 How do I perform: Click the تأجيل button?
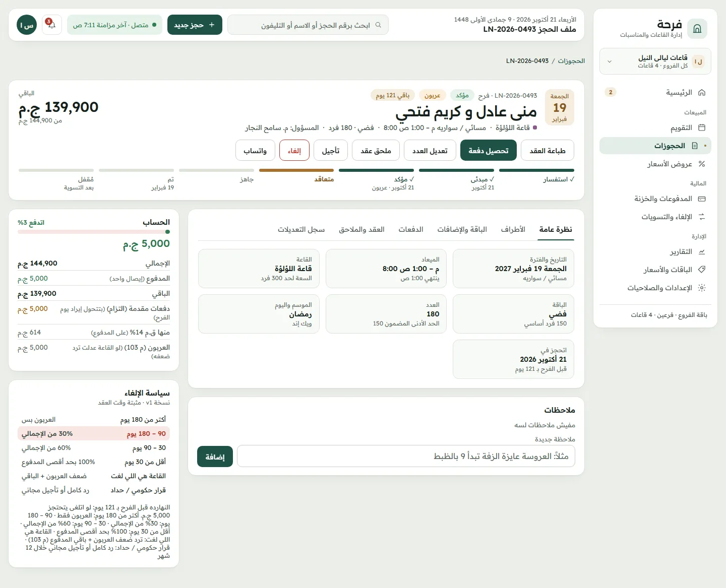point(331,151)
